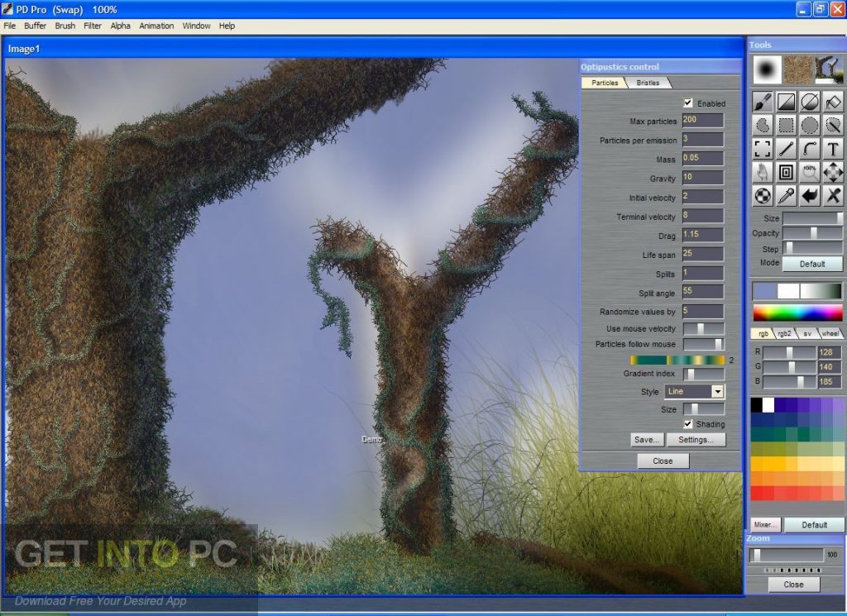The image size is (847, 616).
Task: Switch to the Bristles tab
Action: (x=648, y=83)
